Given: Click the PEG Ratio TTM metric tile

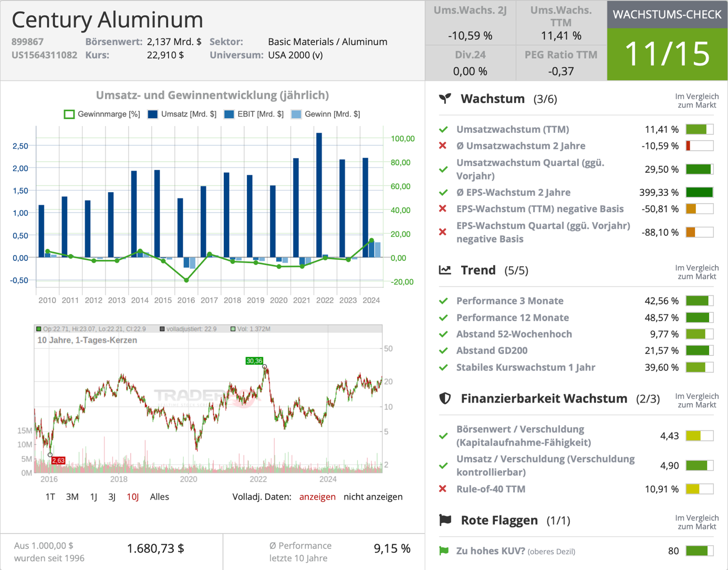Looking at the screenshot, I should coord(561,62).
